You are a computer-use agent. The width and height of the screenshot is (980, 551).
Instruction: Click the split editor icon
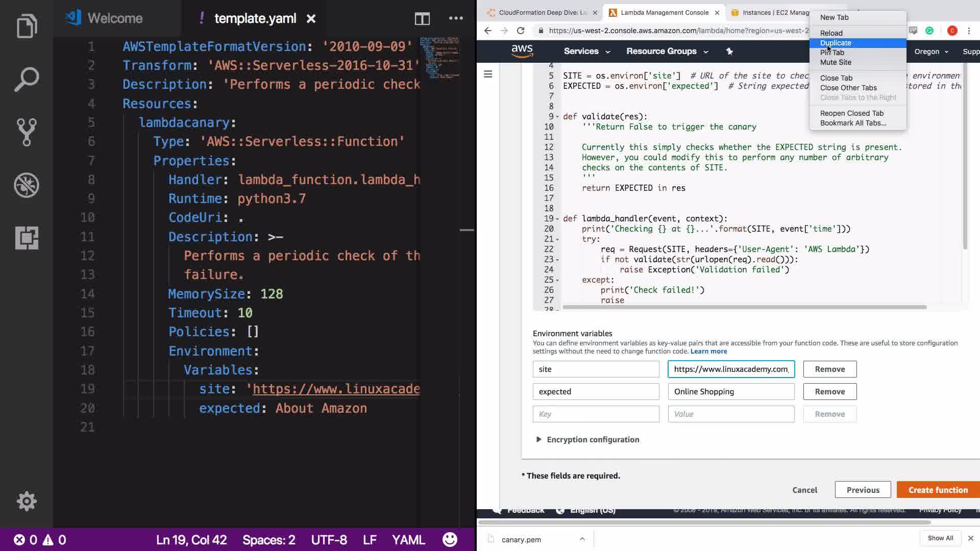point(422,19)
